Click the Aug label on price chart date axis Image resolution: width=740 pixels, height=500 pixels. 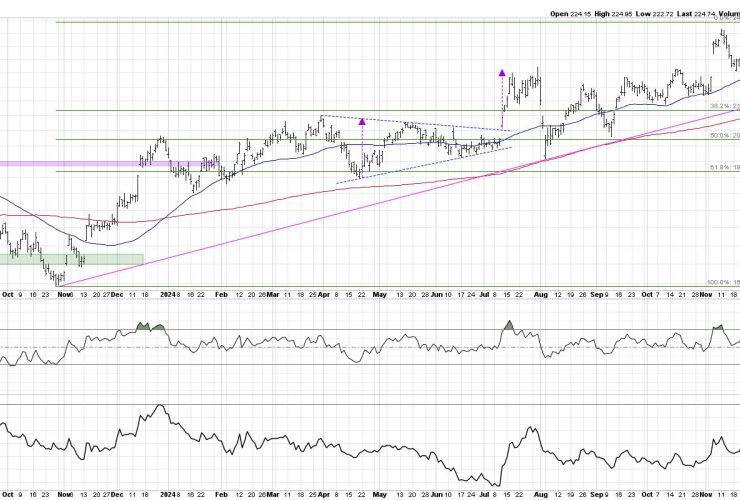pos(541,295)
